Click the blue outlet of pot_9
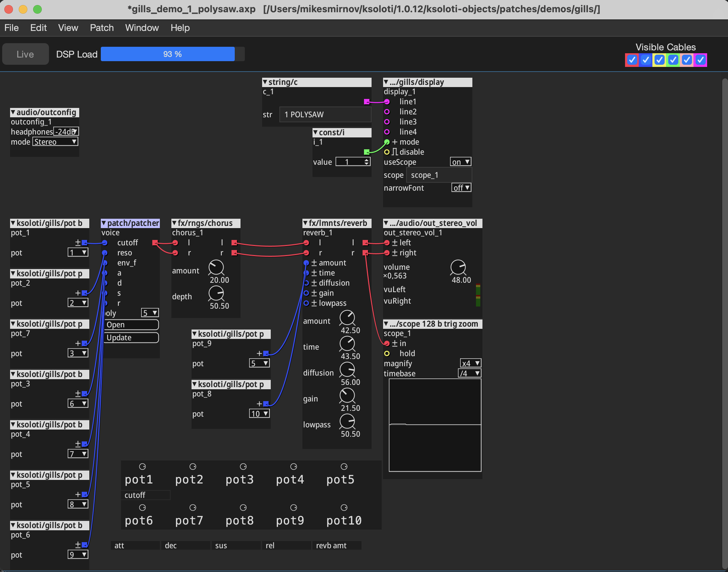The image size is (728, 572). pyautogui.click(x=266, y=353)
